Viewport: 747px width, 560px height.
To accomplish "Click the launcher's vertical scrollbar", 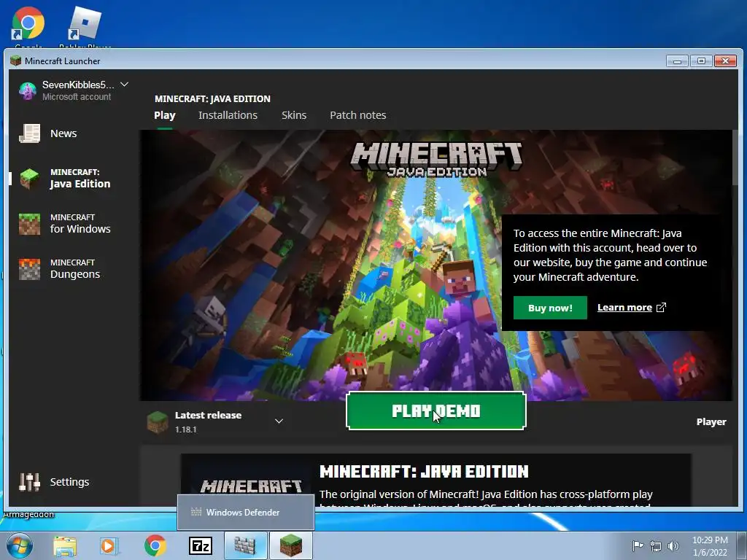I will (x=735, y=157).
